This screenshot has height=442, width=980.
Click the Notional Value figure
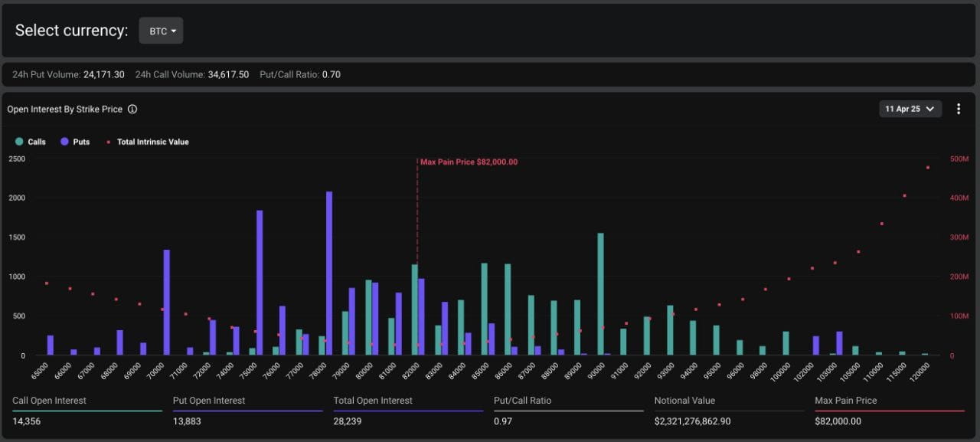692,421
